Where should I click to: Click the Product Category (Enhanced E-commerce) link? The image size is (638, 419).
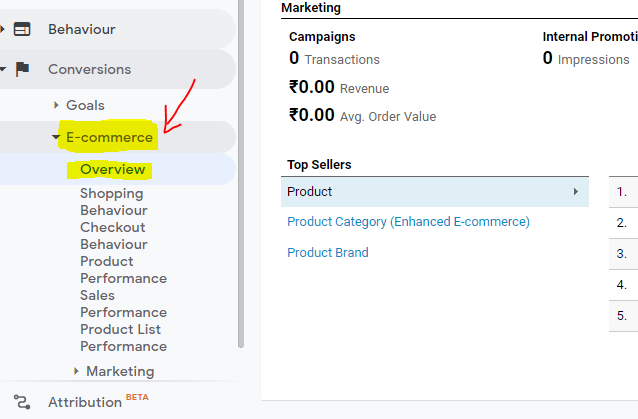408,222
